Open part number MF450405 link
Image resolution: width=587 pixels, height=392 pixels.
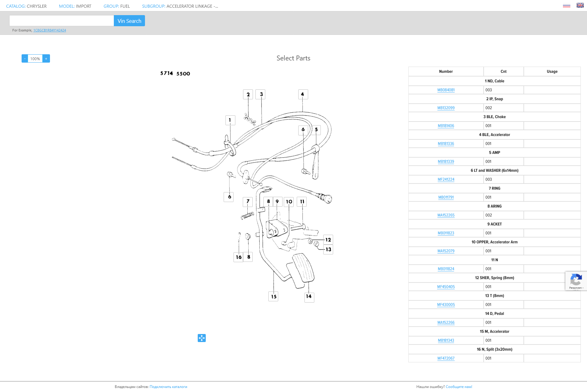[446, 287]
